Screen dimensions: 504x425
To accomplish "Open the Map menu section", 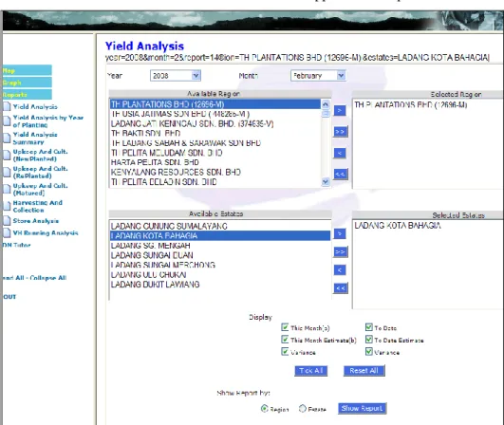I will 27,70.
